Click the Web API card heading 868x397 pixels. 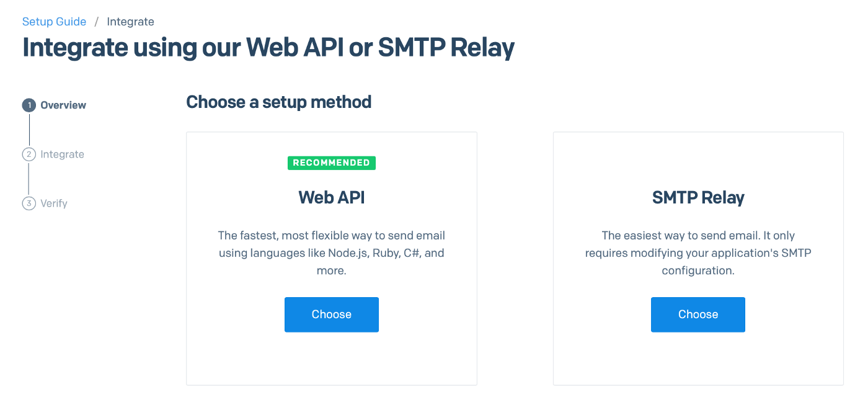[332, 197]
